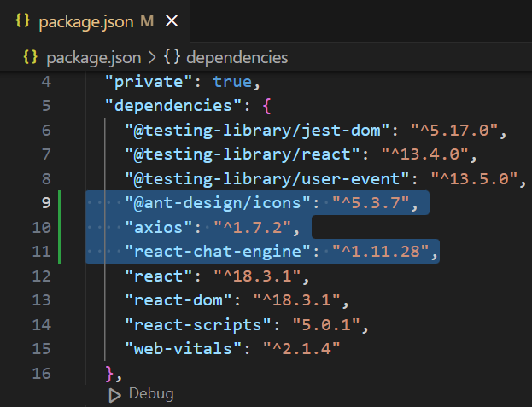Click the "axios" key

coord(159,228)
